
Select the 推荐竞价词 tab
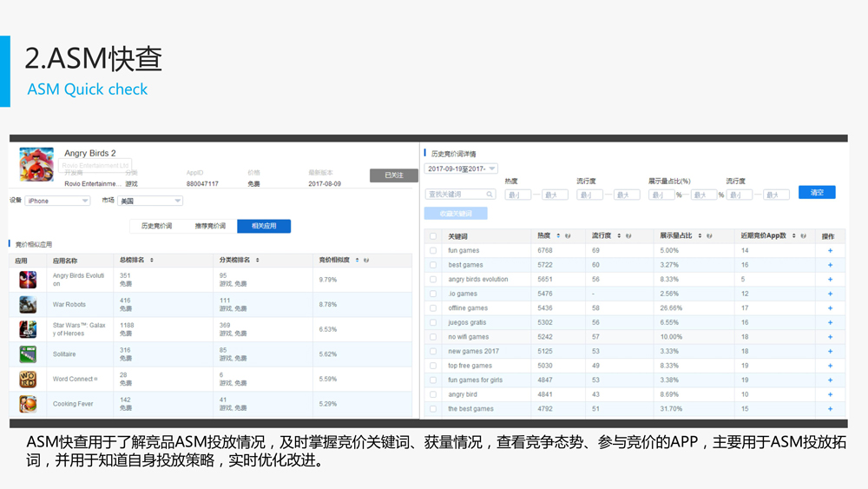click(x=210, y=226)
